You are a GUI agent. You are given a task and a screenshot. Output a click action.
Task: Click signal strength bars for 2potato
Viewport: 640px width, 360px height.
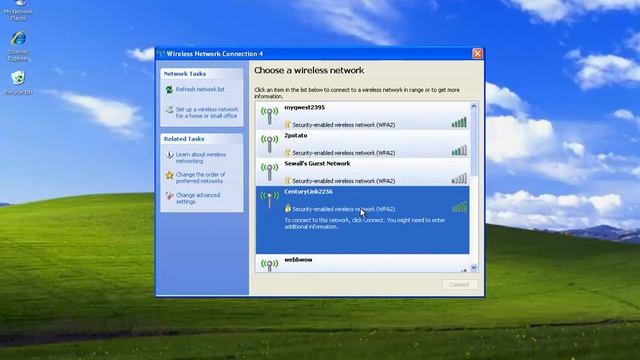[459, 151]
